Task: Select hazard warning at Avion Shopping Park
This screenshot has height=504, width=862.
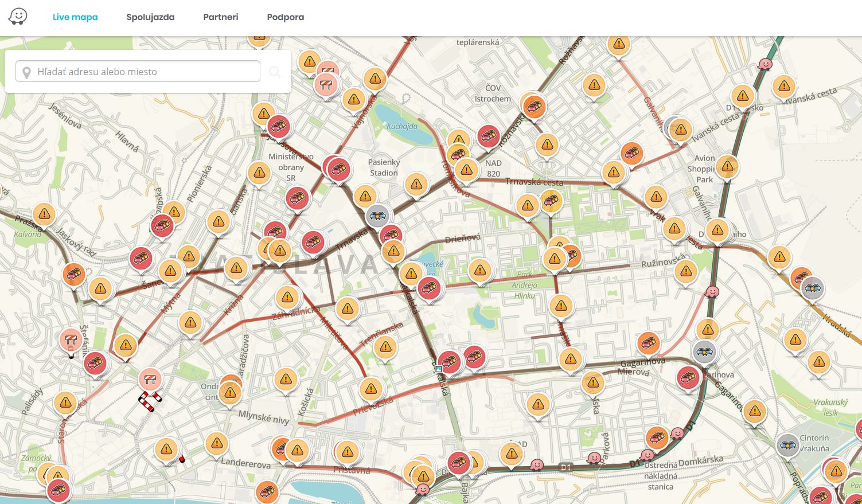Action: pyautogui.click(x=727, y=166)
